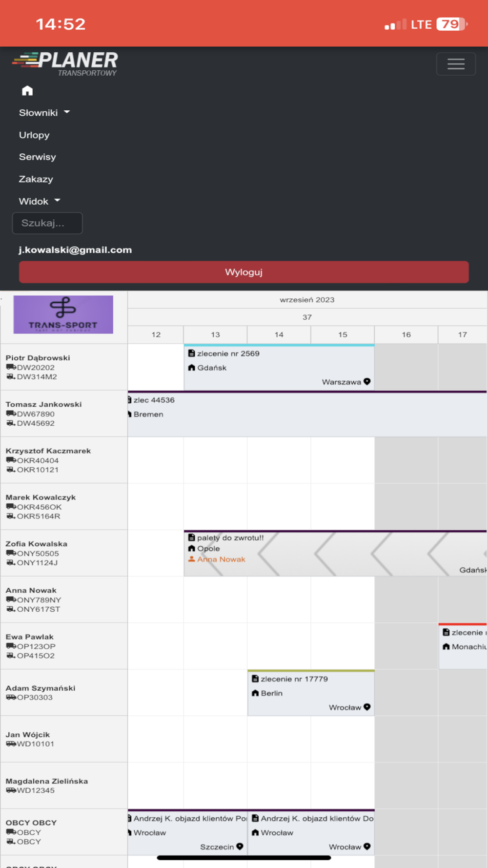
Task: Open the Serwisy menu item
Action: (38, 157)
